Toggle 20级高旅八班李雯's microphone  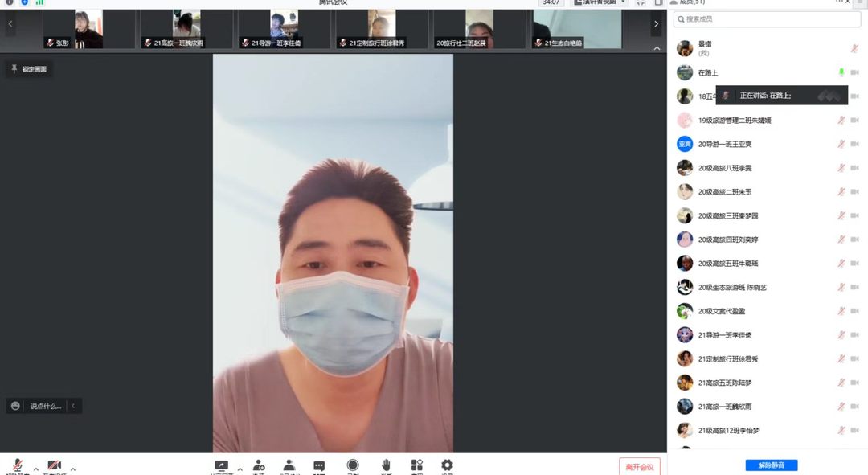click(x=841, y=168)
